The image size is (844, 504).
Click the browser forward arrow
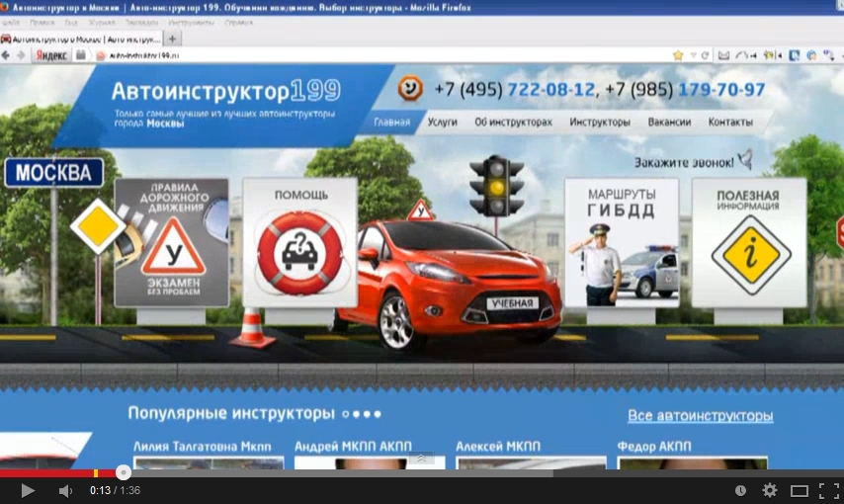(21, 55)
